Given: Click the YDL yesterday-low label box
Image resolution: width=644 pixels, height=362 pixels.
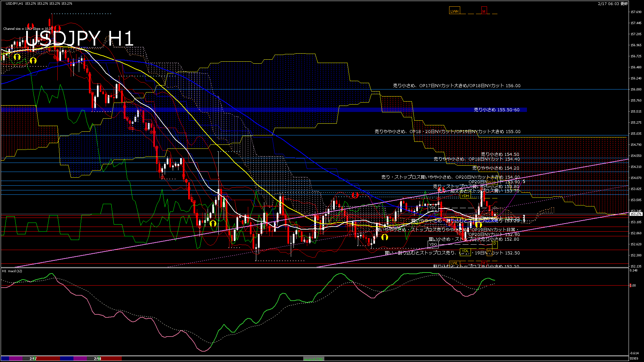Looking at the screenshot, I should click(x=465, y=251).
